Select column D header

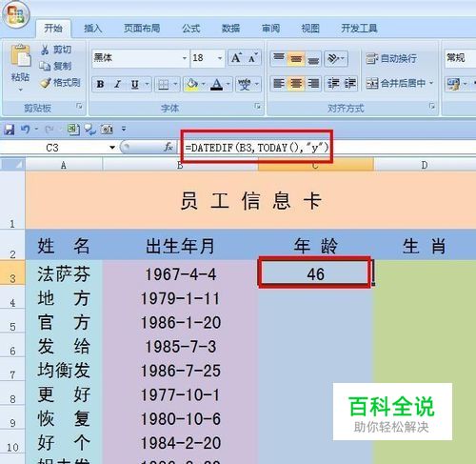pos(425,165)
